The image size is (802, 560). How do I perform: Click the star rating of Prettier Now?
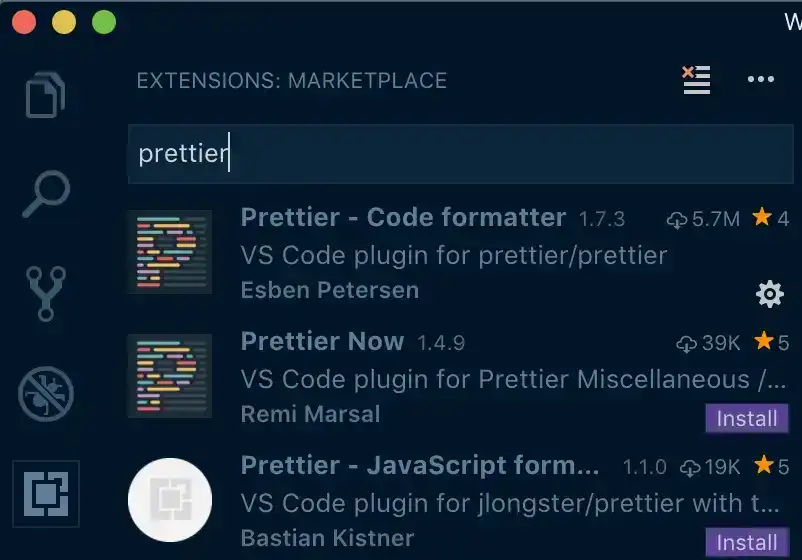click(771, 342)
